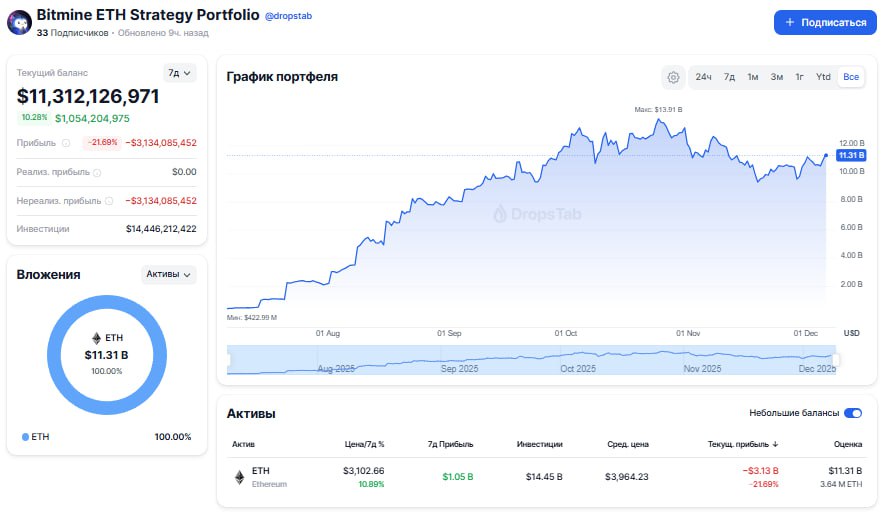Expand the Активы dropdown in Вложения

pos(169,274)
